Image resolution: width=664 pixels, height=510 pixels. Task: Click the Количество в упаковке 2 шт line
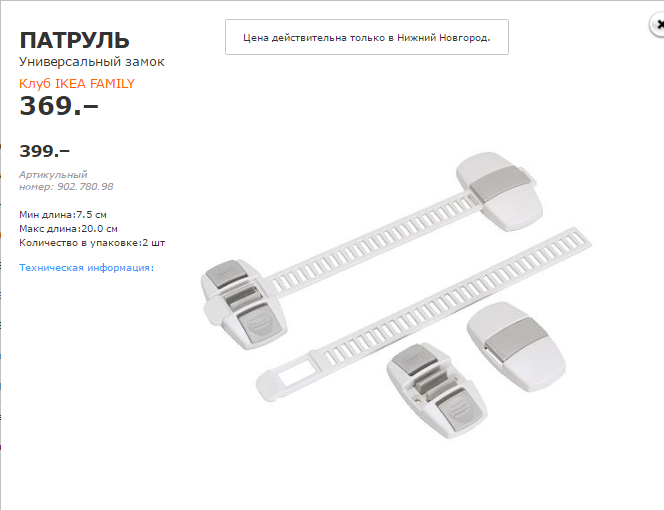92,243
